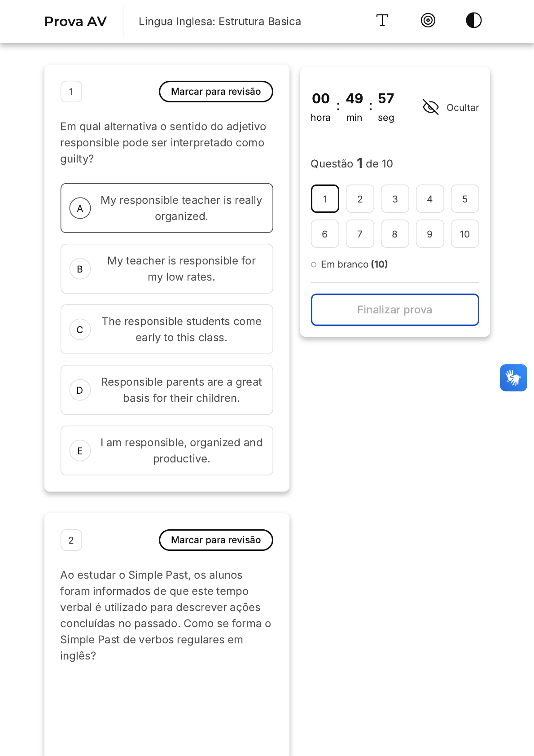Click the target focus icon in header
Screen dimensions: 534x756
[x=428, y=21]
